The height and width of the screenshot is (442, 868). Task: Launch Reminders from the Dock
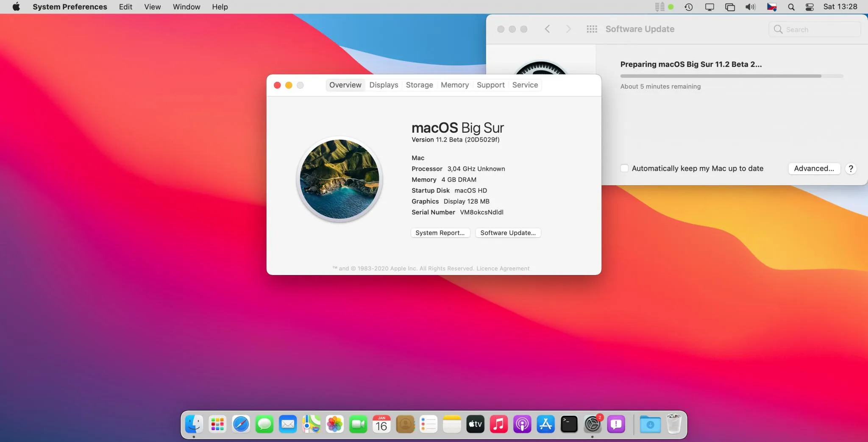coord(428,424)
